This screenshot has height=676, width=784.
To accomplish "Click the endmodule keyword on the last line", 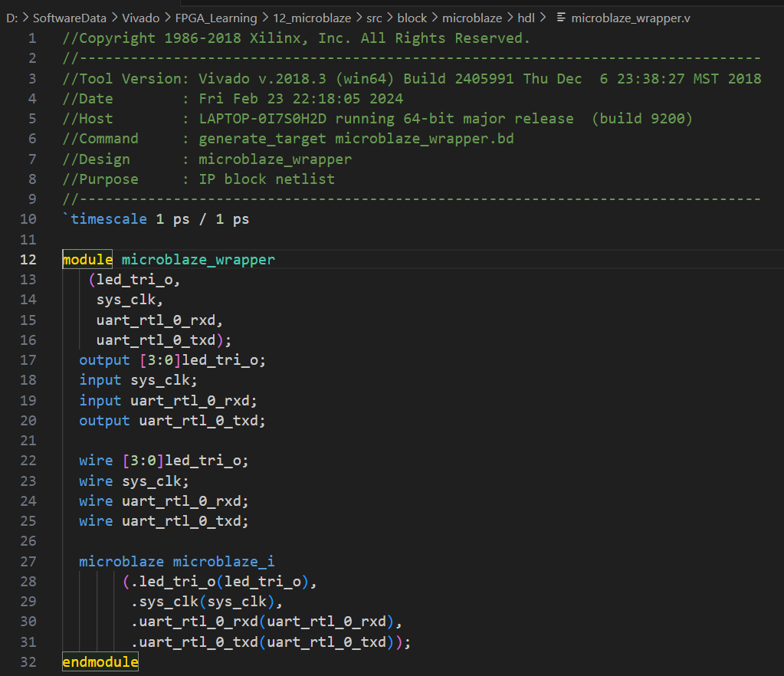I will (100, 661).
